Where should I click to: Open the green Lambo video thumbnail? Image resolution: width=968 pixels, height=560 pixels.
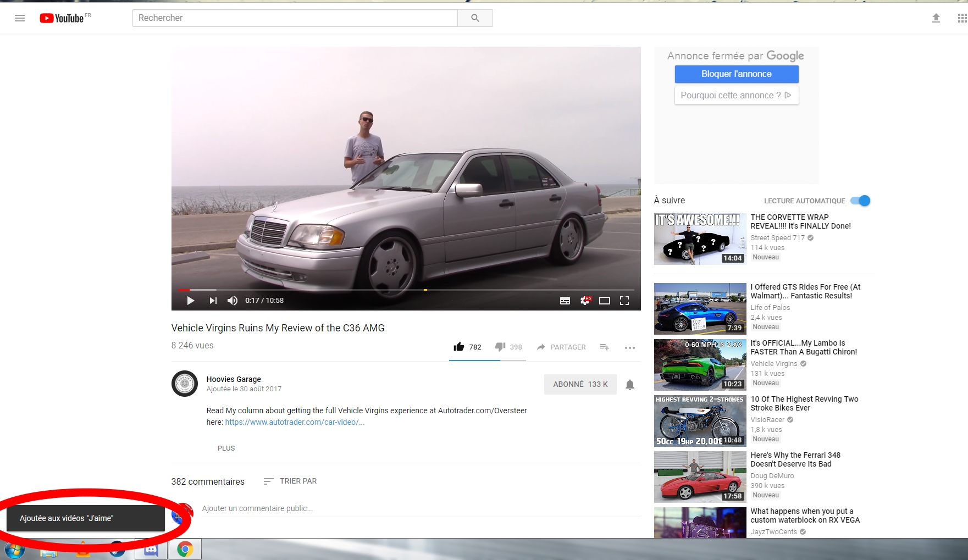(x=700, y=365)
